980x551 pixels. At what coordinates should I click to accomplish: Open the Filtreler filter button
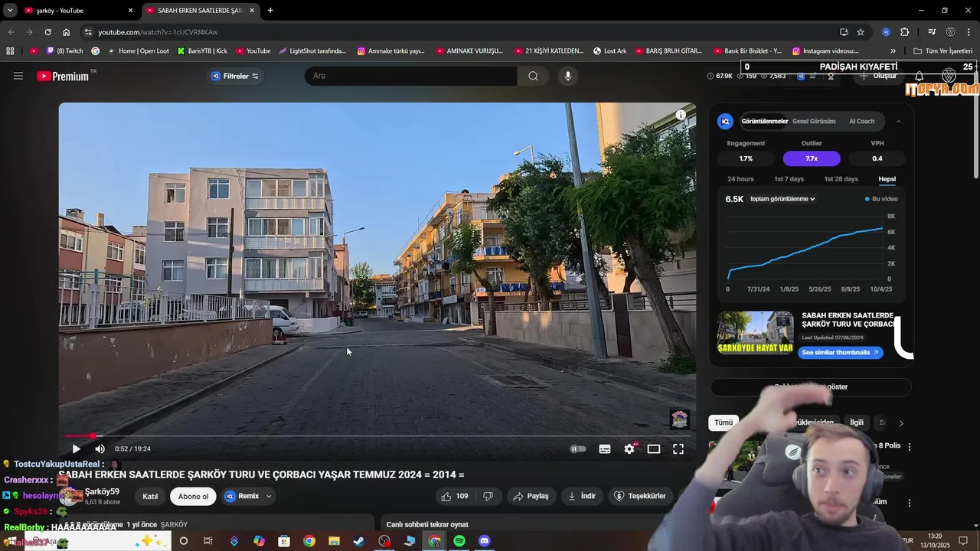point(235,76)
